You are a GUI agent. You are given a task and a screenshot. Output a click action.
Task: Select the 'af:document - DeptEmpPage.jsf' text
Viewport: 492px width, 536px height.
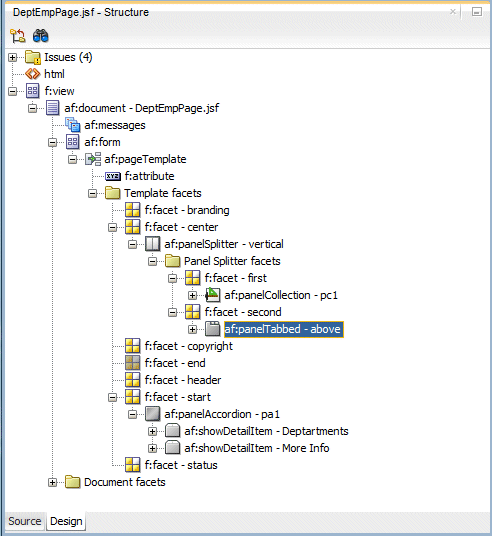[x=142, y=108]
